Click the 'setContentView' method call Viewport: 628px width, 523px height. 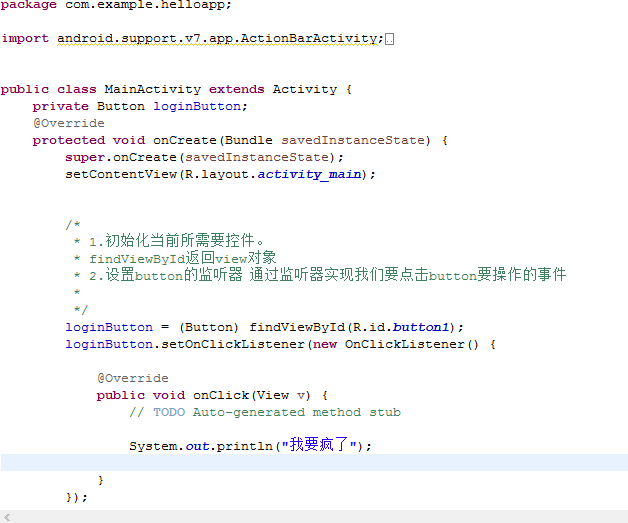click(121, 174)
